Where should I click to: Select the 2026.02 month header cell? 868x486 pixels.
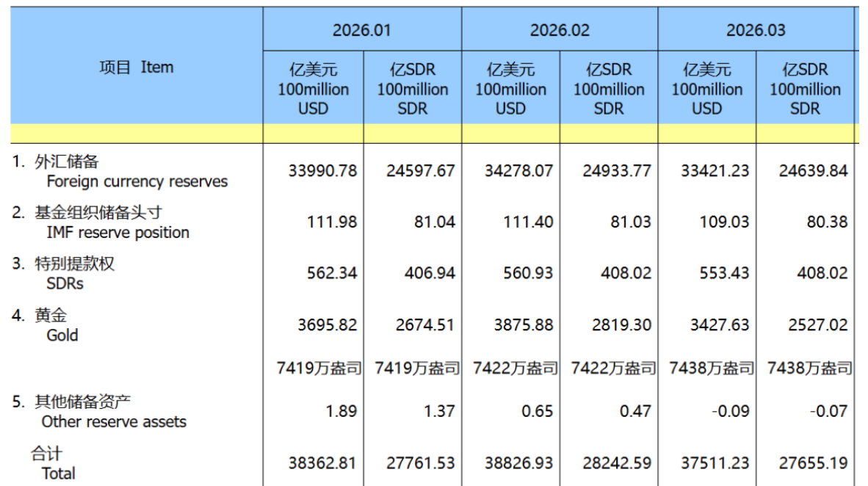click(x=560, y=30)
